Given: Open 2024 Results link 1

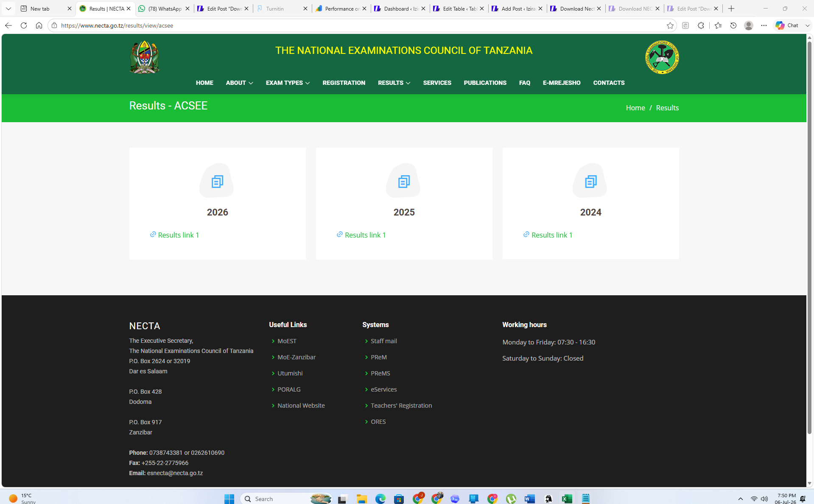Looking at the screenshot, I should (552, 235).
